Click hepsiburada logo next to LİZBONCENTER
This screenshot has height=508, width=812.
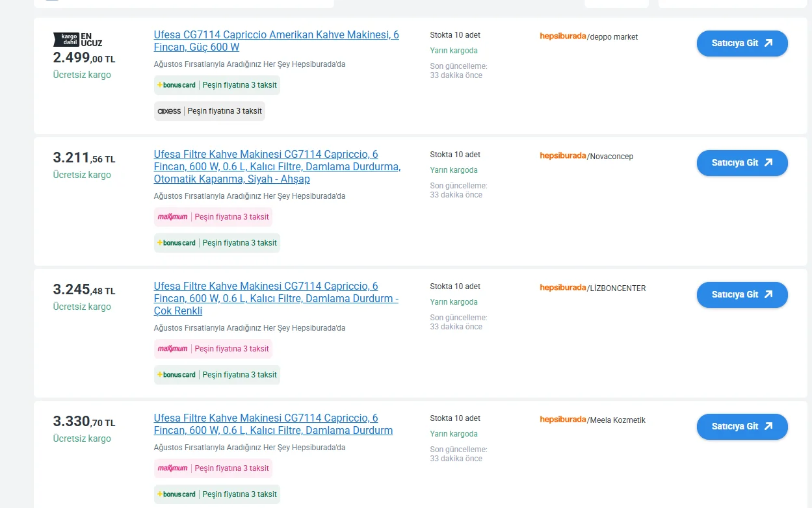(563, 288)
